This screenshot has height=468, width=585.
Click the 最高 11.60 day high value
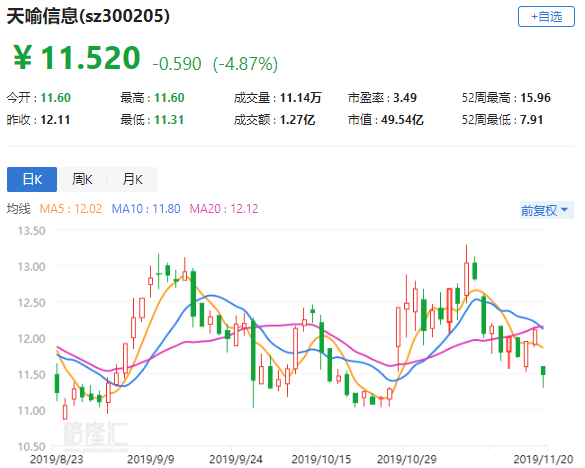(x=152, y=98)
